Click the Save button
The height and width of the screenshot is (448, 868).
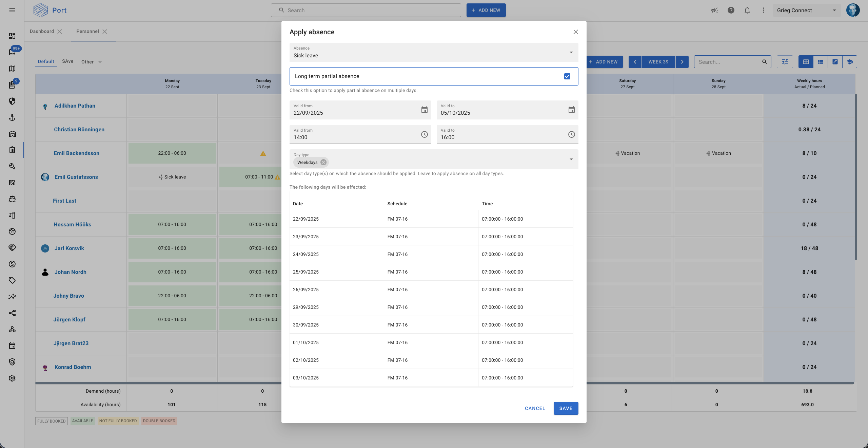click(566, 408)
